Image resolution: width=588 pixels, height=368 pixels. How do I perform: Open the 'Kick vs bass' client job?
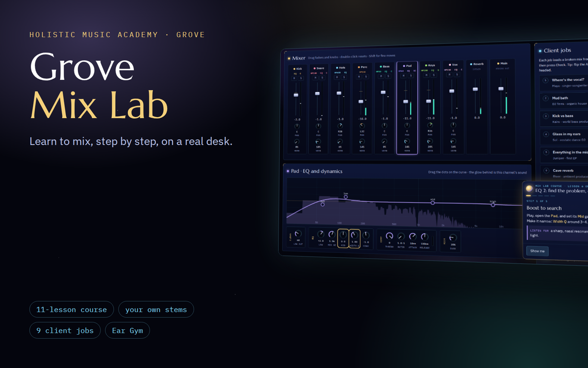pos(563,118)
